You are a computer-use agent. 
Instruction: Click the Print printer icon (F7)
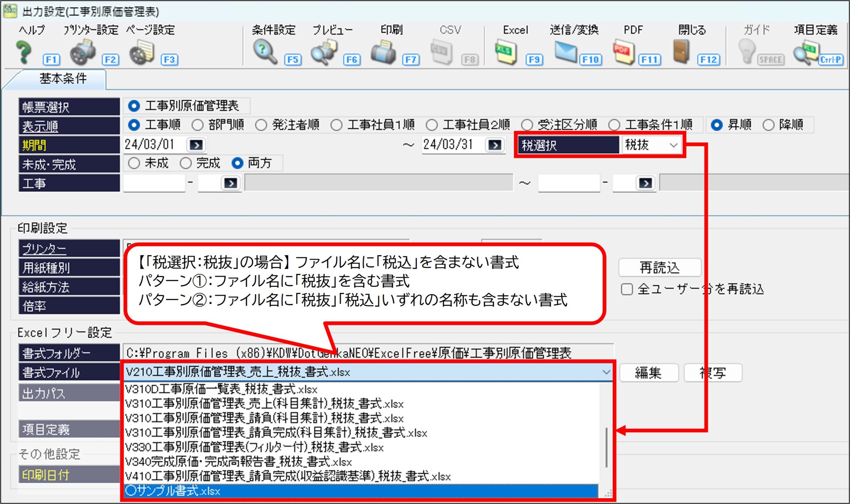tap(383, 52)
